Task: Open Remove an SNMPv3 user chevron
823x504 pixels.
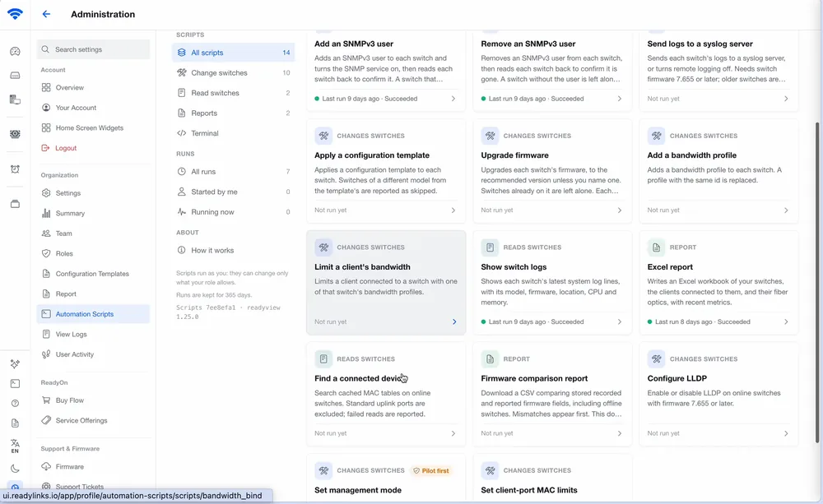Action: pyautogui.click(x=620, y=99)
